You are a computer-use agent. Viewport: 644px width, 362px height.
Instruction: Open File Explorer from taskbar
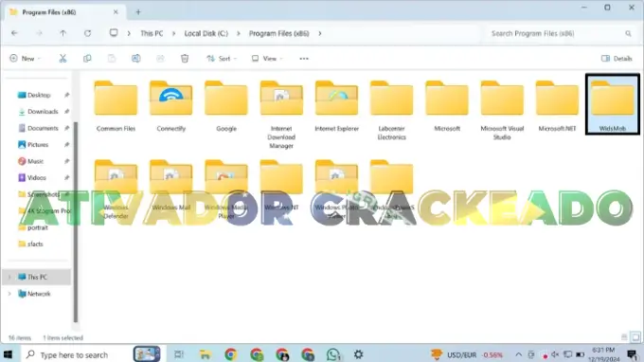pos(205,354)
